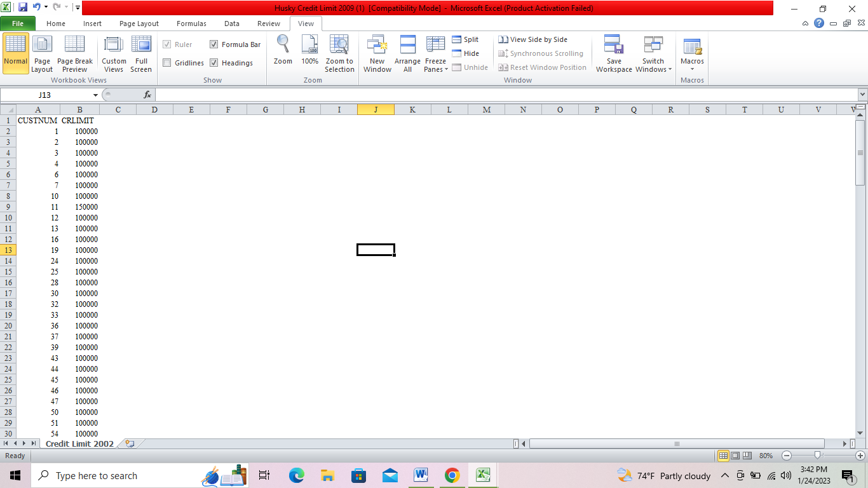Viewport: 868px width, 488px height.
Task: Open the Page Layout tab
Action: 139,24
